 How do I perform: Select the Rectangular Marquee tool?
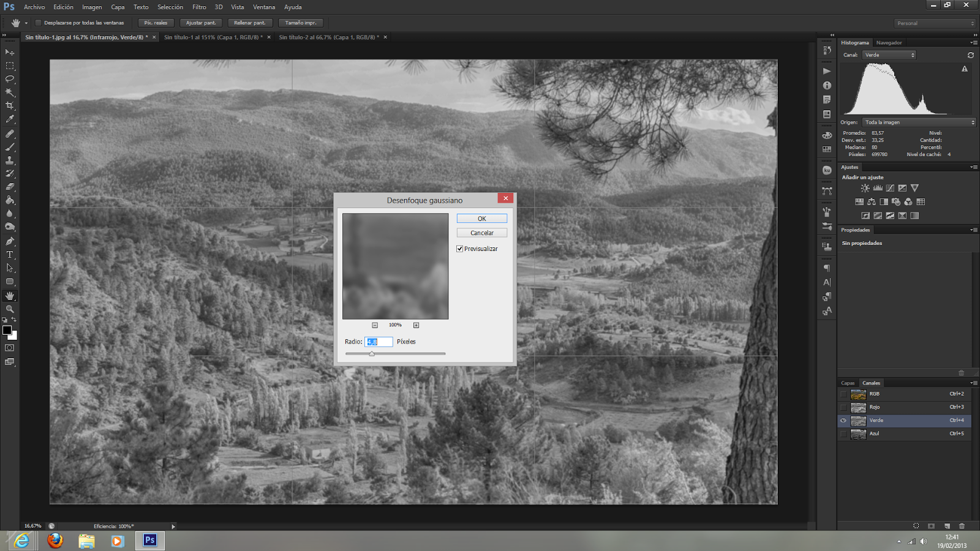10,66
